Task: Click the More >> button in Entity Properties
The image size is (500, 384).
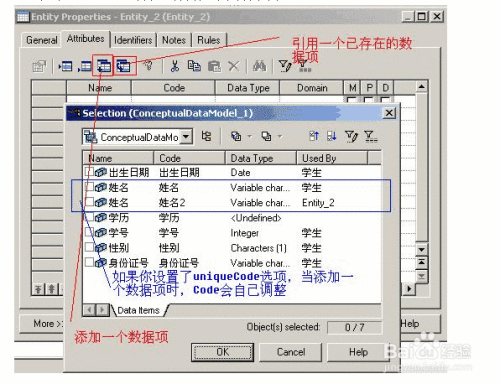Action: click(x=42, y=324)
